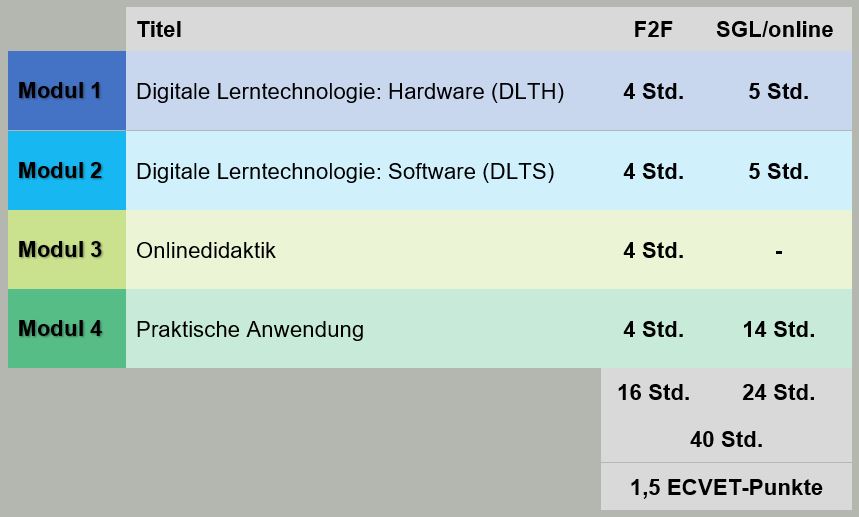Screen dimensions: 859x517
Task: Select the 24 Std. SGL/online total
Action: (778, 393)
